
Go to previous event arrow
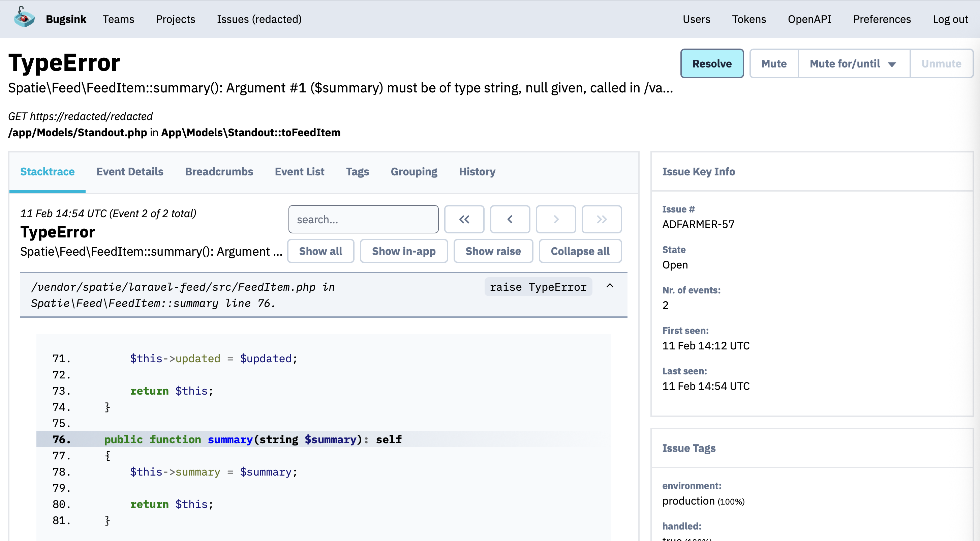tap(510, 219)
